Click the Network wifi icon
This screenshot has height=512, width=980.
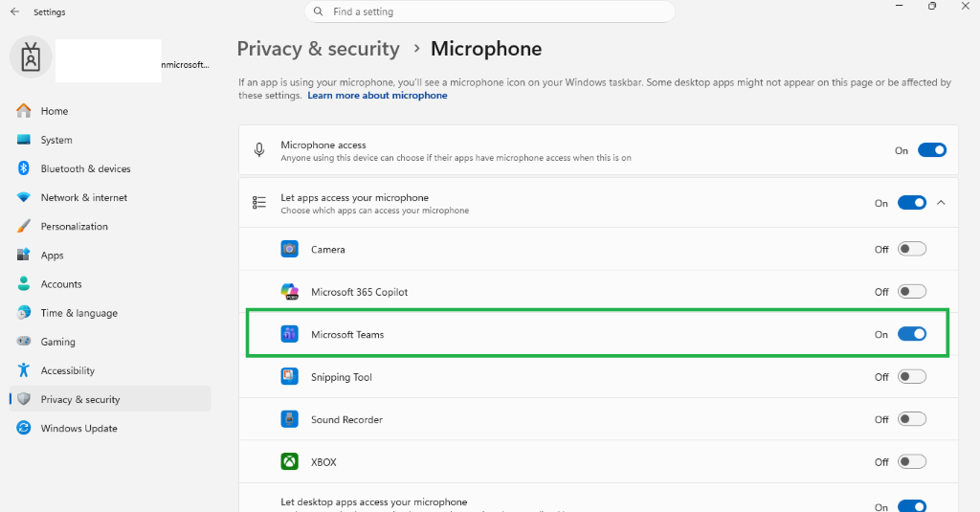[x=24, y=197]
